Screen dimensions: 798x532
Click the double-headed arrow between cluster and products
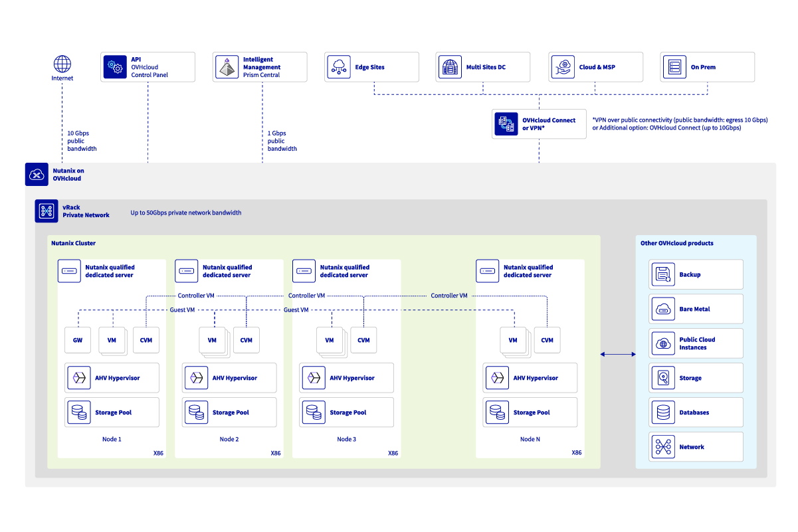[618, 355]
